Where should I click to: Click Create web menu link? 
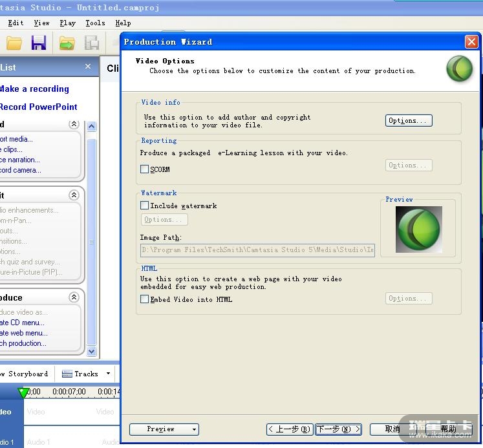click(23, 333)
